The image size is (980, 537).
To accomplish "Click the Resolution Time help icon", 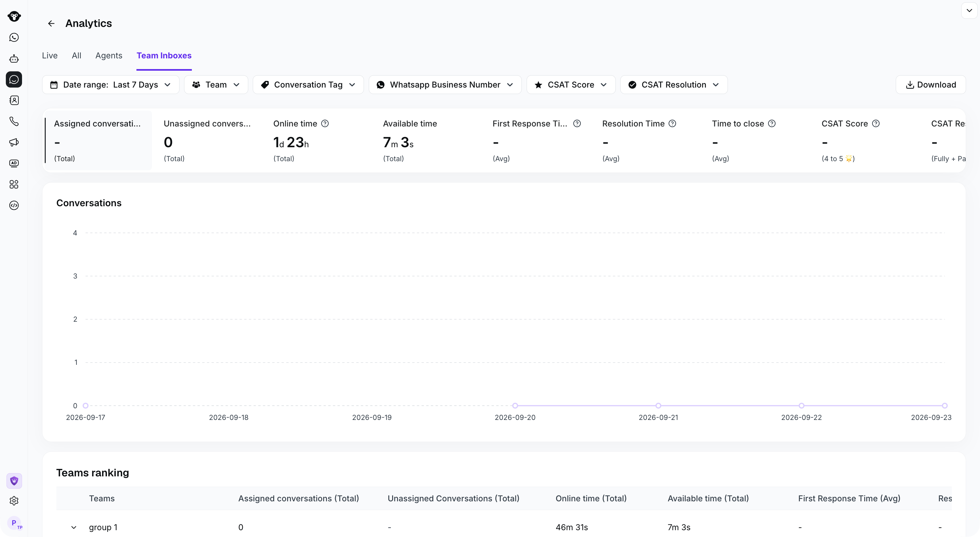I will point(672,124).
